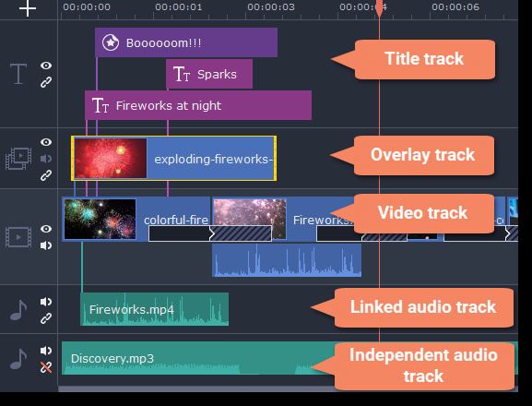The image size is (532, 406).
Task: Click the add track plus icon
Action: tap(28, 7)
